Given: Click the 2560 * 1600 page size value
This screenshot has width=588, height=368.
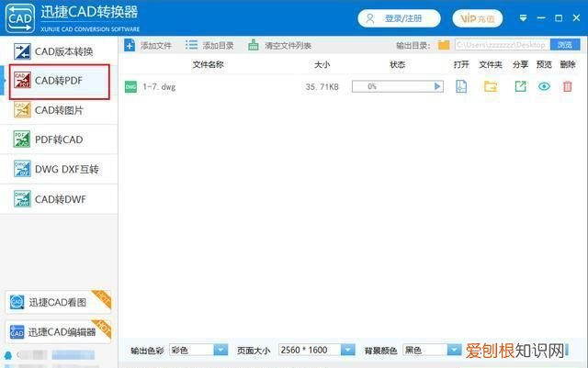Looking at the screenshot, I should (x=310, y=350).
